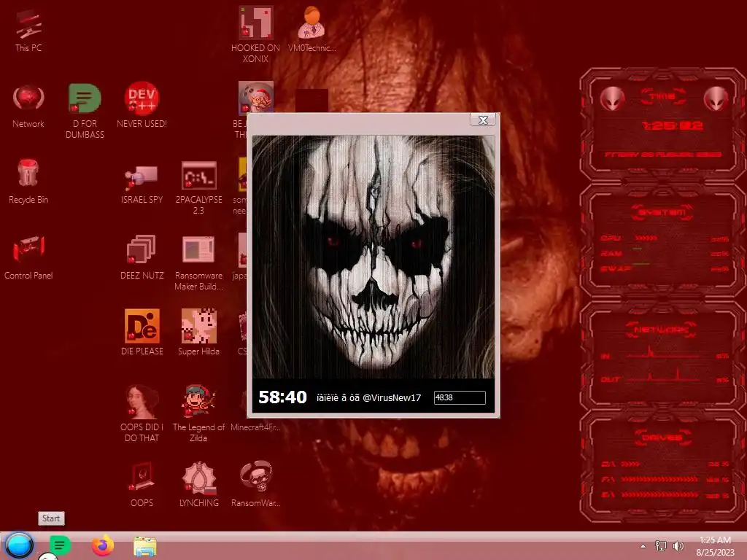Click the right alien head in widget
The width and height of the screenshot is (747, 560).
click(716, 99)
